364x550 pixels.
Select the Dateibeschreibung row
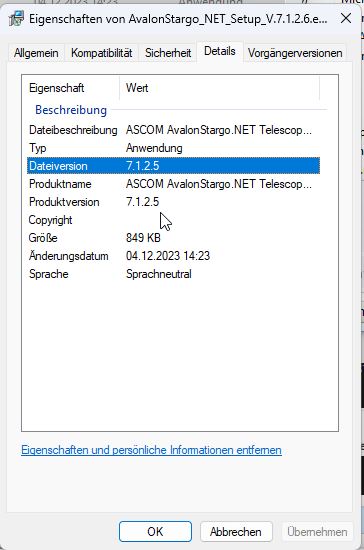(x=173, y=130)
